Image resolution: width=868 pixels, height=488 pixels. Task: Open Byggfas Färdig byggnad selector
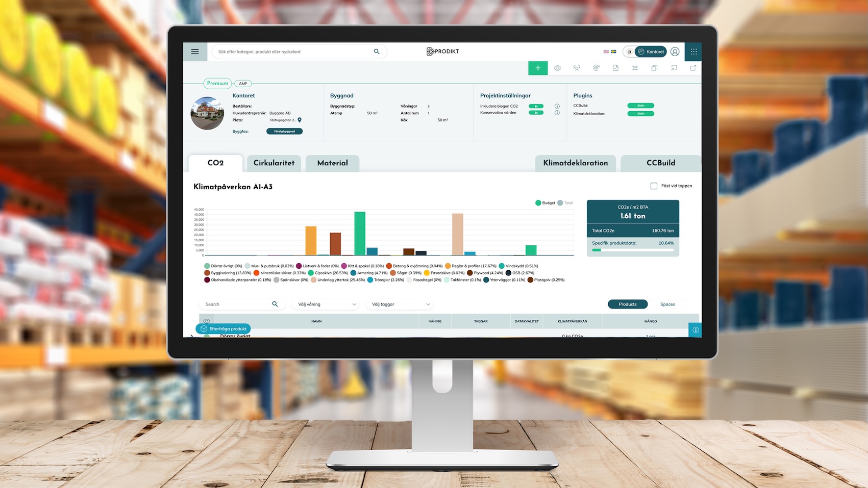(x=285, y=132)
